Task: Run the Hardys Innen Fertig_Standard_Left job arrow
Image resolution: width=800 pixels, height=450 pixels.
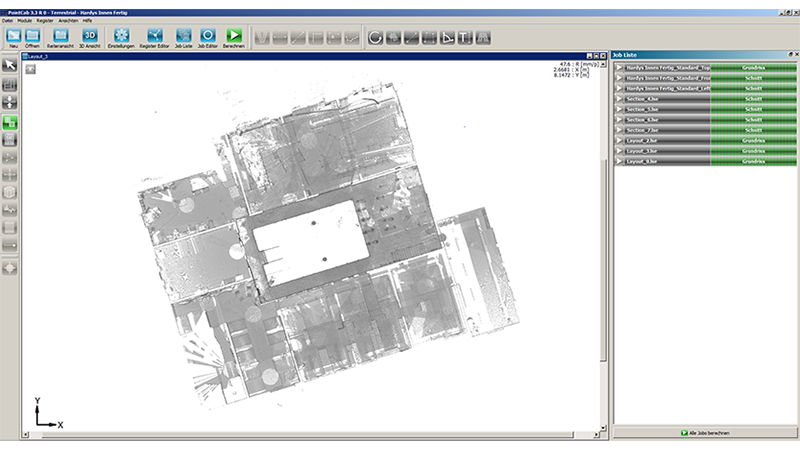Action: pyautogui.click(x=619, y=88)
